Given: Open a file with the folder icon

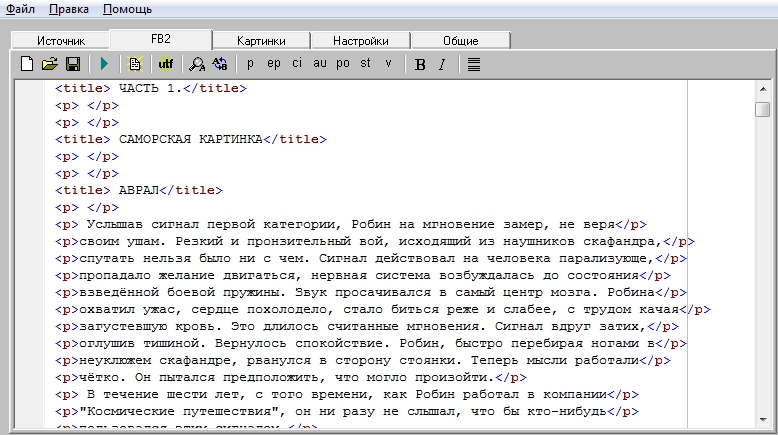Looking at the screenshot, I should pyautogui.click(x=50, y=64).
